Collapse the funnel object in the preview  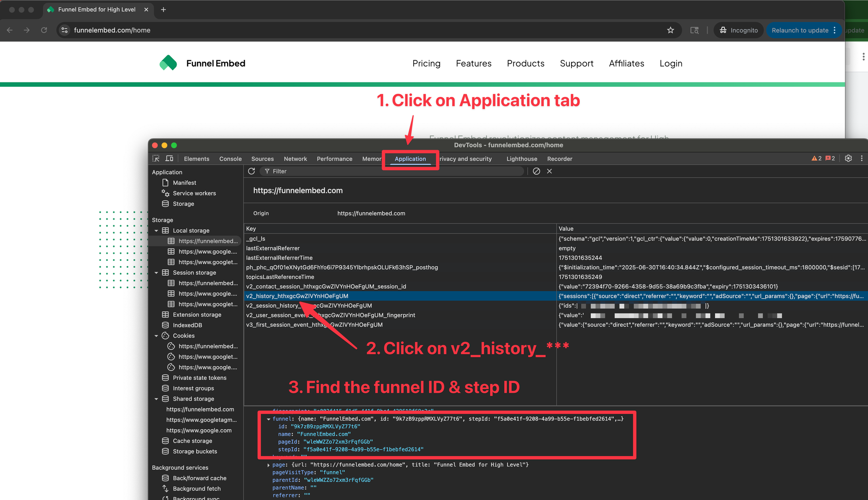click(x=269, y=419)
